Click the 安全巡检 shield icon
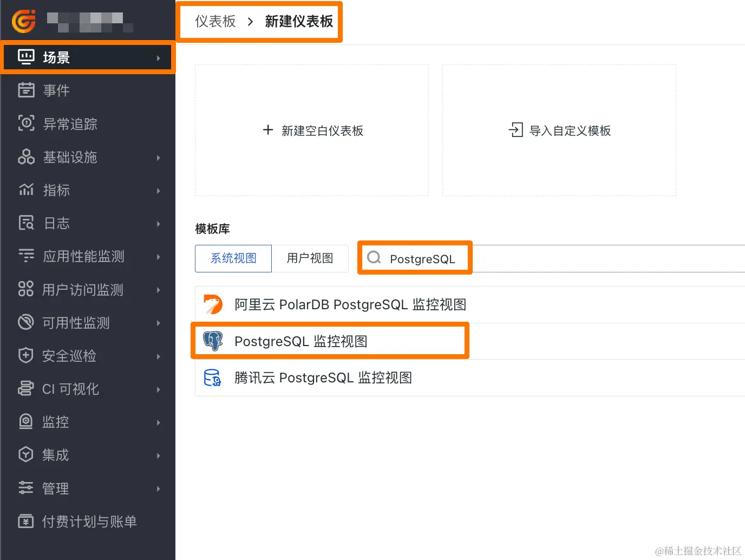Viewport: 745px width, 560px height. pos(26,355)
